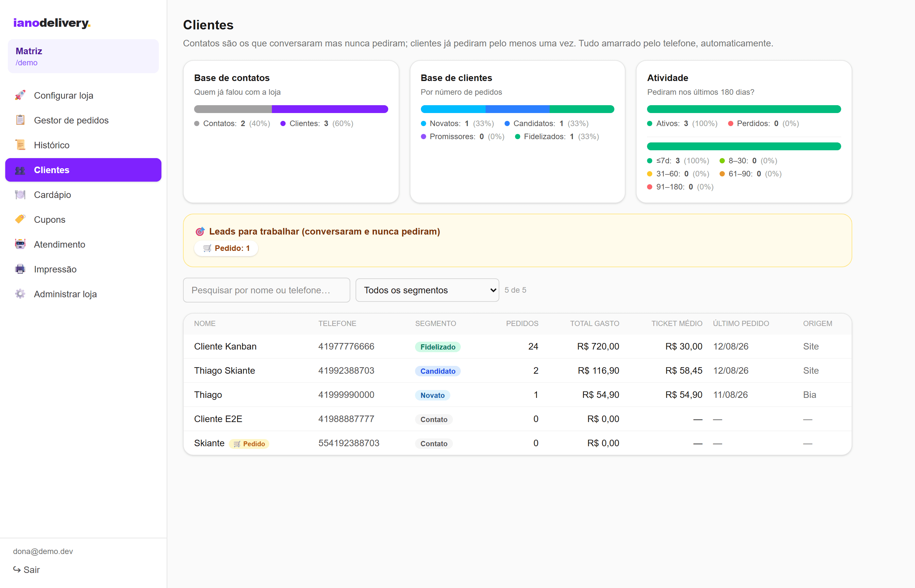Click the Candidato badge for Thiago Skiante
Viewport: 915px width, 588px height.
tap(438, 371)
